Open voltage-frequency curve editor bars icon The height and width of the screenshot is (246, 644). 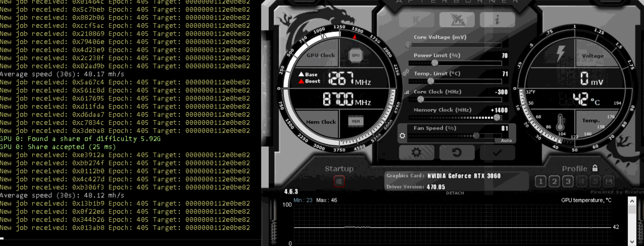(x=406, y=92)
